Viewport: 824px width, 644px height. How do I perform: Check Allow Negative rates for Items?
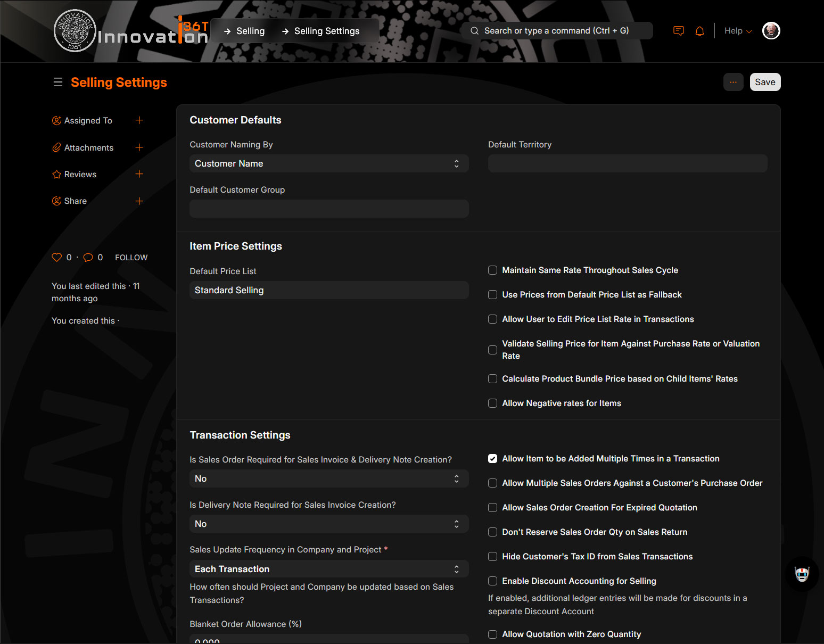492,403
